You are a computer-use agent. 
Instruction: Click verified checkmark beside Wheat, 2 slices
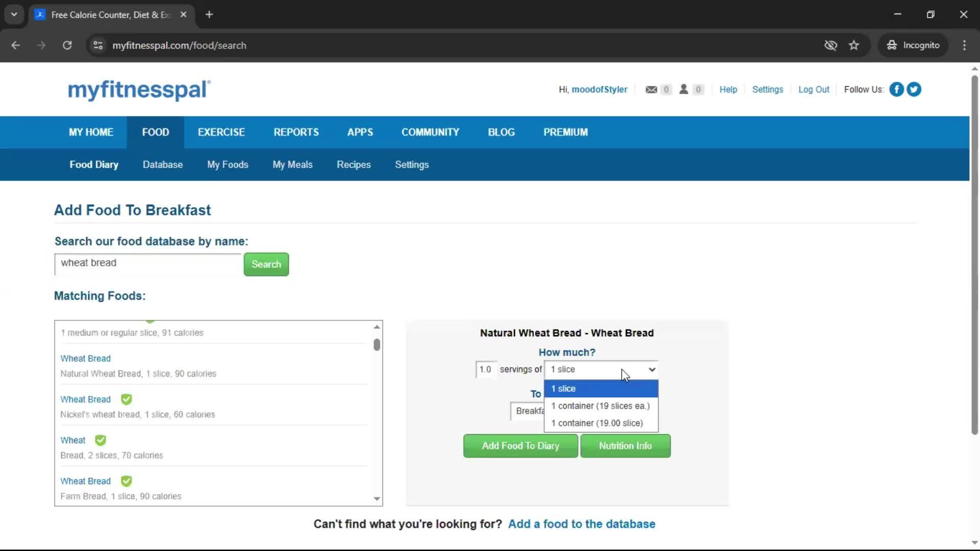click(x=101, y=440)
